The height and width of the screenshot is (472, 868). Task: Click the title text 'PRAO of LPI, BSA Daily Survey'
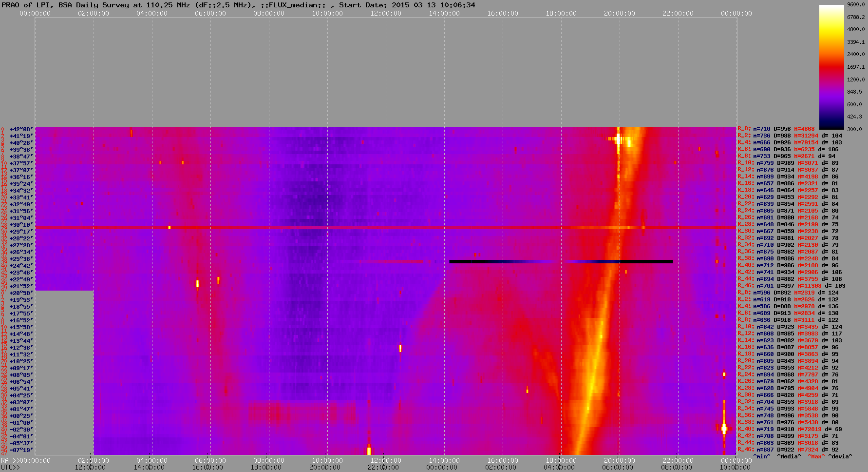pos(65,5)
